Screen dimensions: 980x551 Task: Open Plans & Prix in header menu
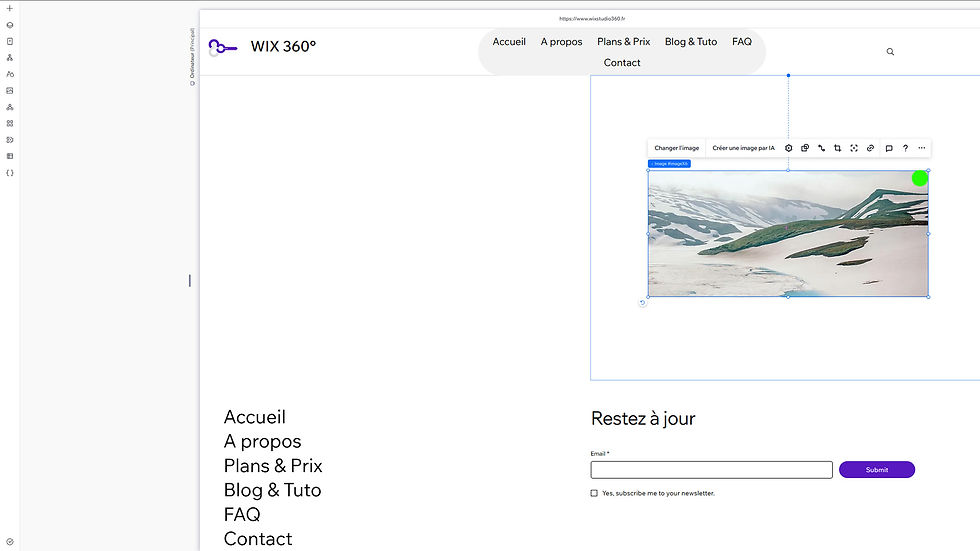(623, 42)
